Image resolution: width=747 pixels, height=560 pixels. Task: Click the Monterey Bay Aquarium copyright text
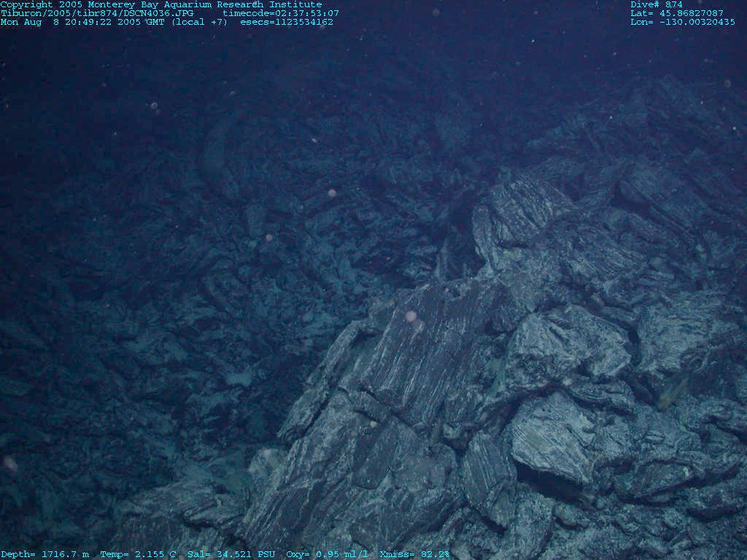click(x=160, y=4)
